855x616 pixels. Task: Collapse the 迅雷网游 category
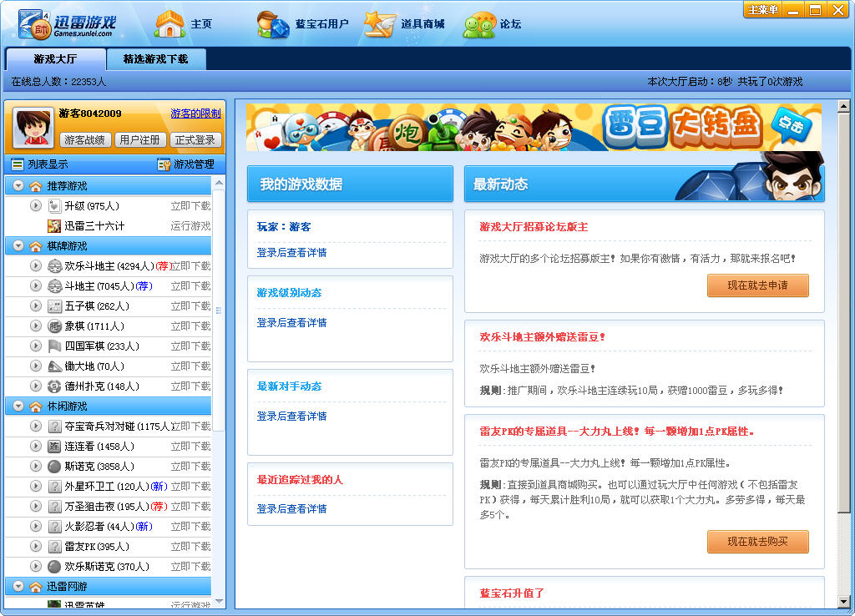tap(18, 587)
